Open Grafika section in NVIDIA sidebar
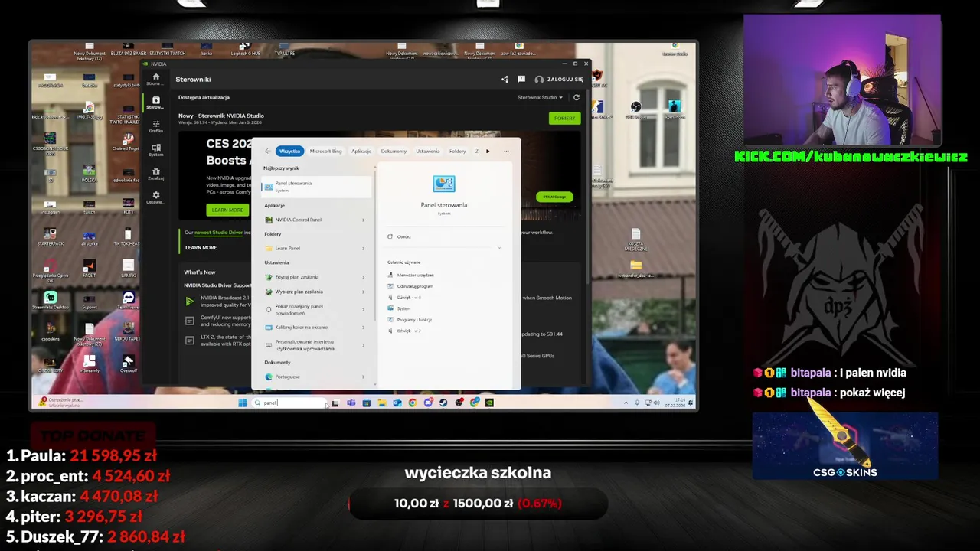This screenshot has width=980, height=551. (x=156, y=126)
